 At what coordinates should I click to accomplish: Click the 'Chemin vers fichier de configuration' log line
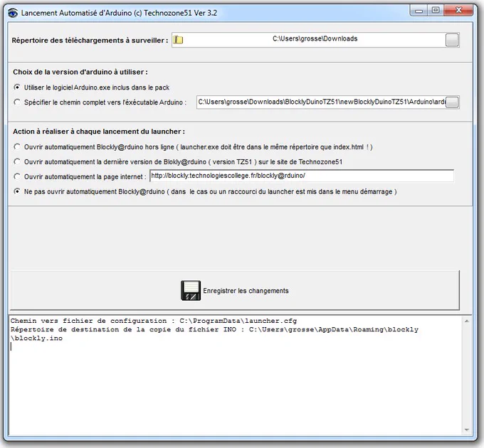coord(154,321)
